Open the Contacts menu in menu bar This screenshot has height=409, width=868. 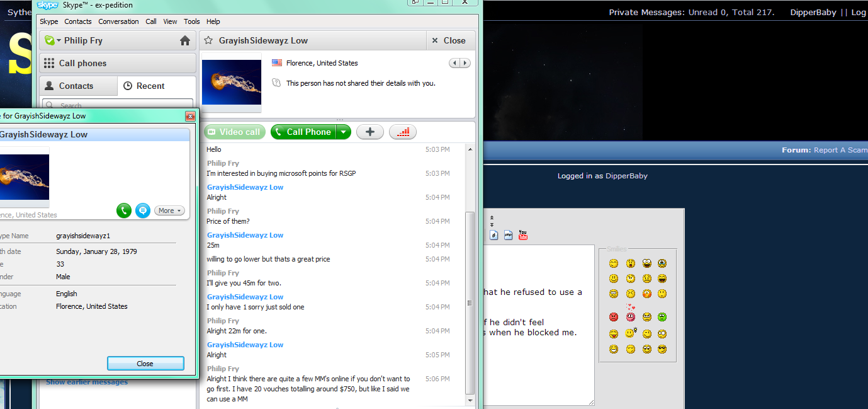click(x=78, y=21)
